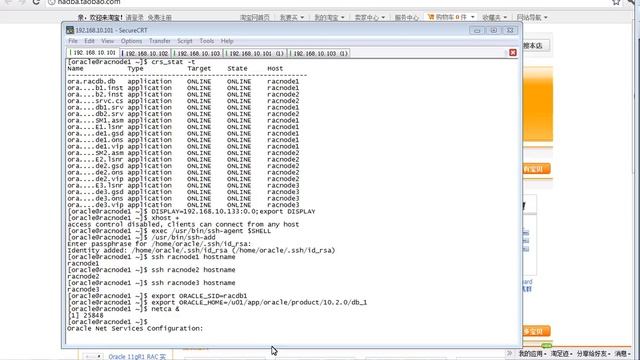This screenshot has height=360, width=640.
Task: Click the browser reload icon
Action: [36, 2]
